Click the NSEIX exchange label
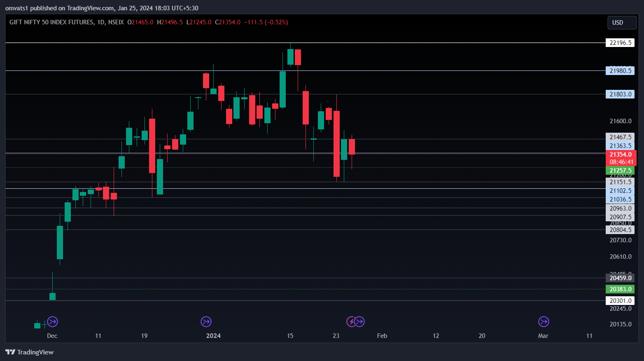This screenshot has height=361, width=644. coord(116,22)
